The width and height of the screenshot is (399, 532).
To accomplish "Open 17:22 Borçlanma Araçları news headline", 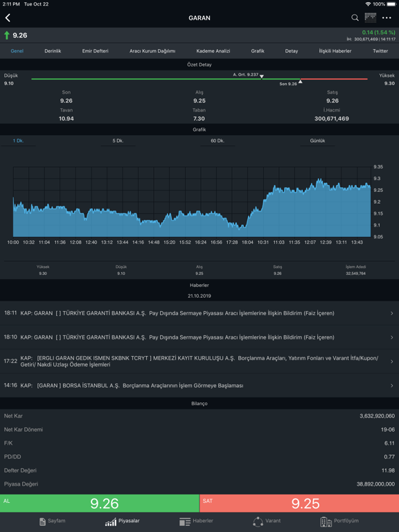I will click(199, 362).
